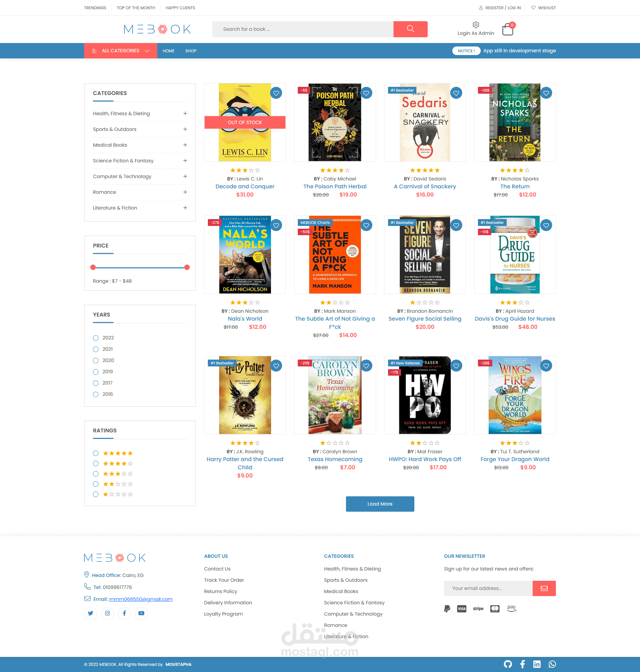Open the shopping bag cart icon
640x672 pixels.
click(x=508, y=30)
